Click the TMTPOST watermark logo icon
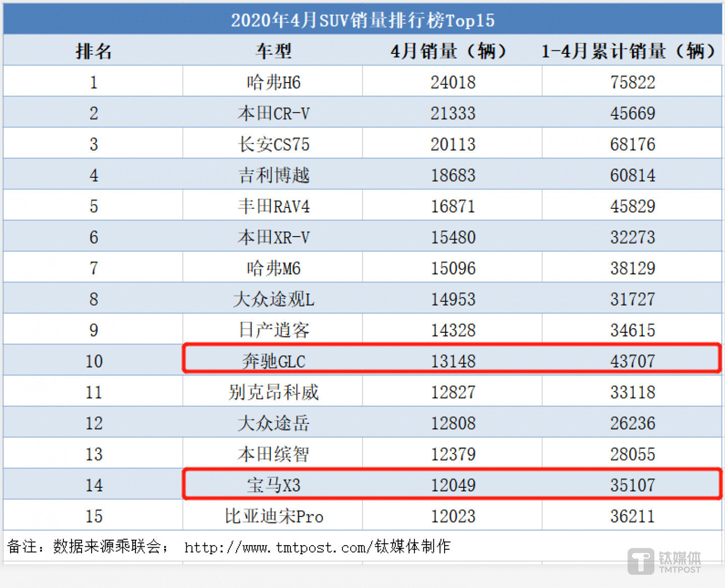Screen dimensions: 725x588 click(640, 561)
